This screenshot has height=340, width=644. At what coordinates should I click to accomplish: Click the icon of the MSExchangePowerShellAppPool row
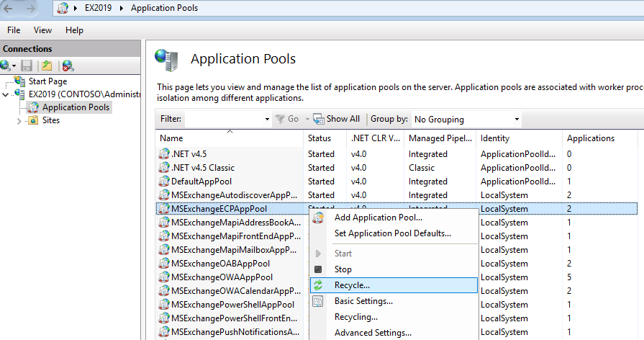click(x=164, y=305)
